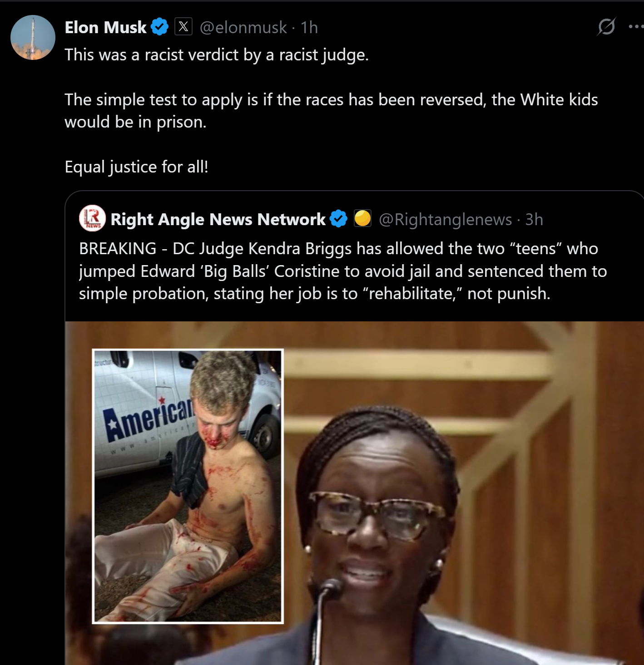Click the "Equal justice for all!" line
This screenshot has width=644, height=665.
pos(136,167)
